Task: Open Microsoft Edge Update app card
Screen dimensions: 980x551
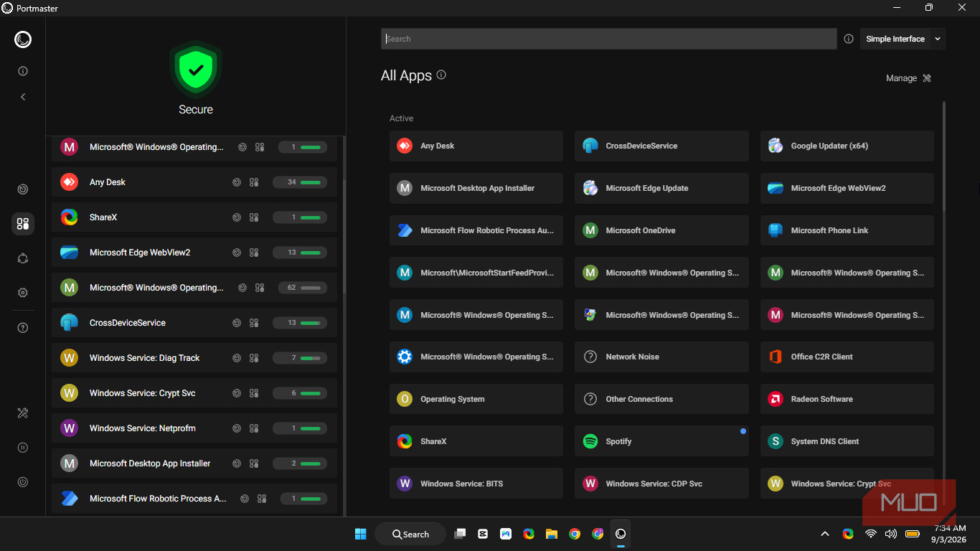Action: tap(661, 188)
